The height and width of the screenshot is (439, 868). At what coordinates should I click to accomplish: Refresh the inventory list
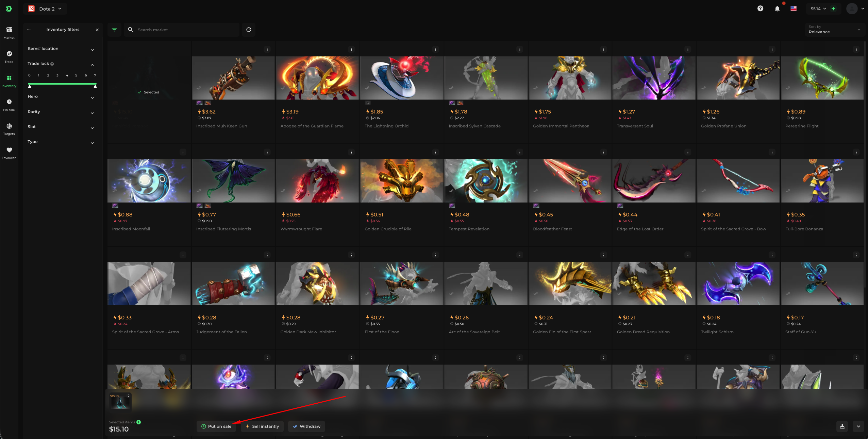pos(249,30)
